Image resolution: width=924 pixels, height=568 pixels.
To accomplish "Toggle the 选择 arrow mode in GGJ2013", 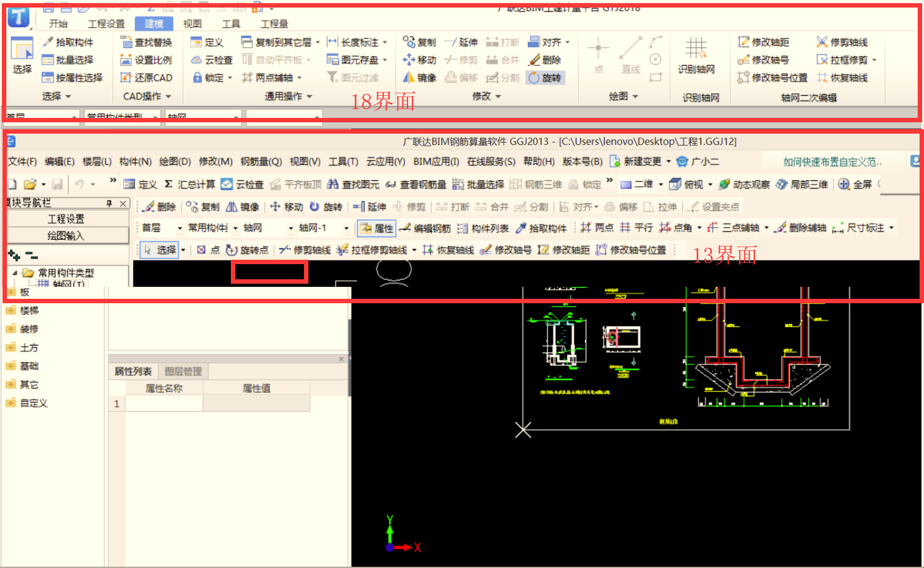I will (160, 250).
